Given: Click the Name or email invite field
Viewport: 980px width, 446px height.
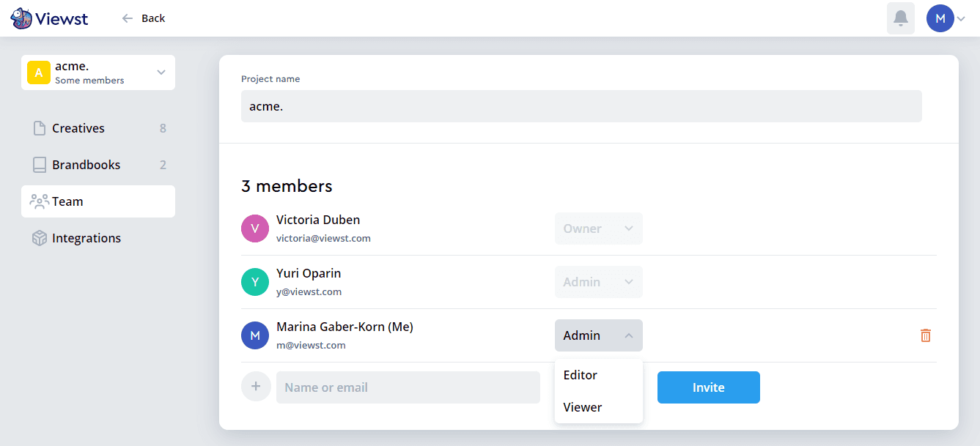Looking at the screenshot, I should click(x=408, y=387).
